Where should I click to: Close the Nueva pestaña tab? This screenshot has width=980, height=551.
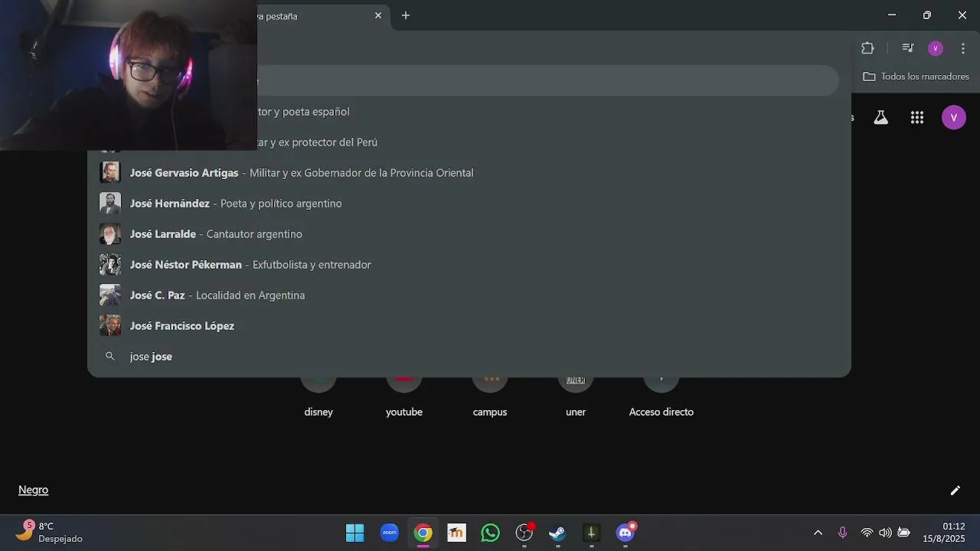tap(378, 15)
